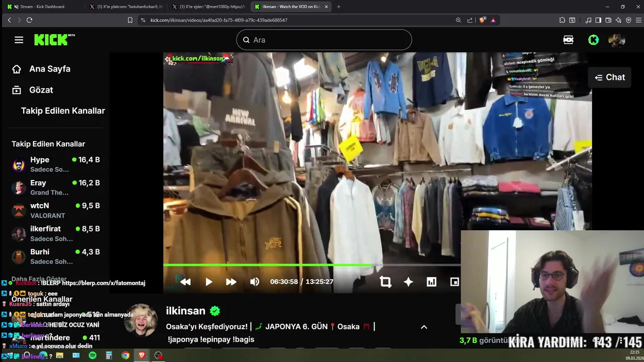The height and width of the screenshot is (362, 644).
Task: Click the ilkinsan streamer avatar
Action: (x=141, y=320)
